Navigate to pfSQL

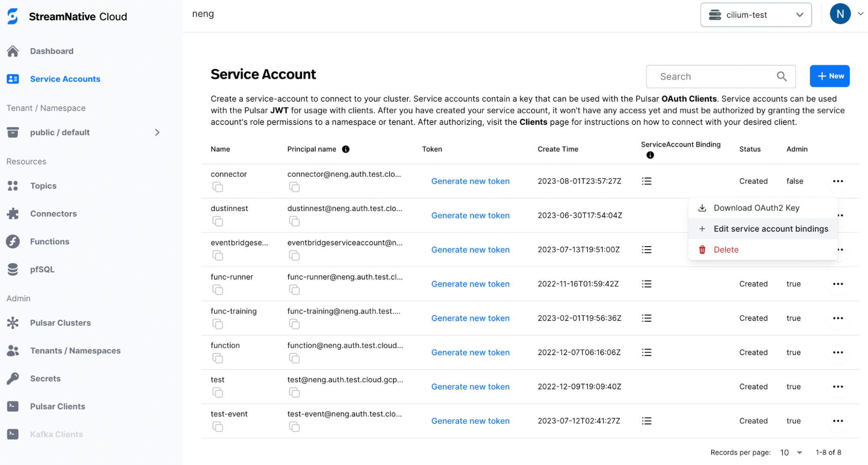[x=42, y=269]
